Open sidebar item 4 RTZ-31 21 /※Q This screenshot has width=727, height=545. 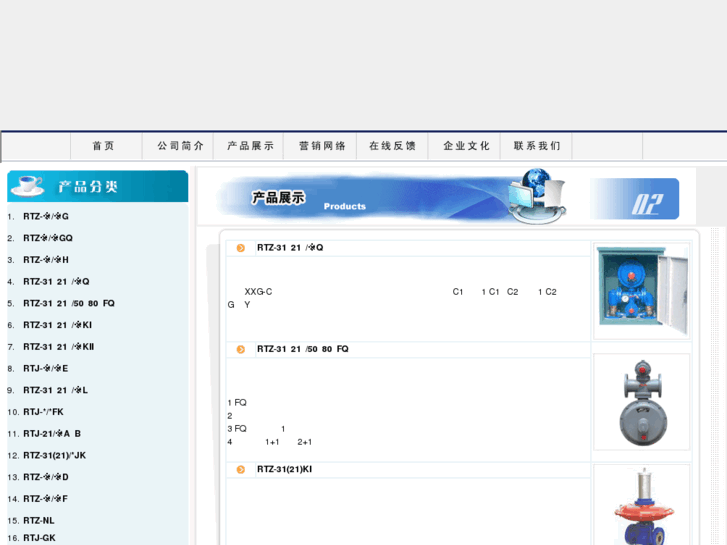point(56,282)
